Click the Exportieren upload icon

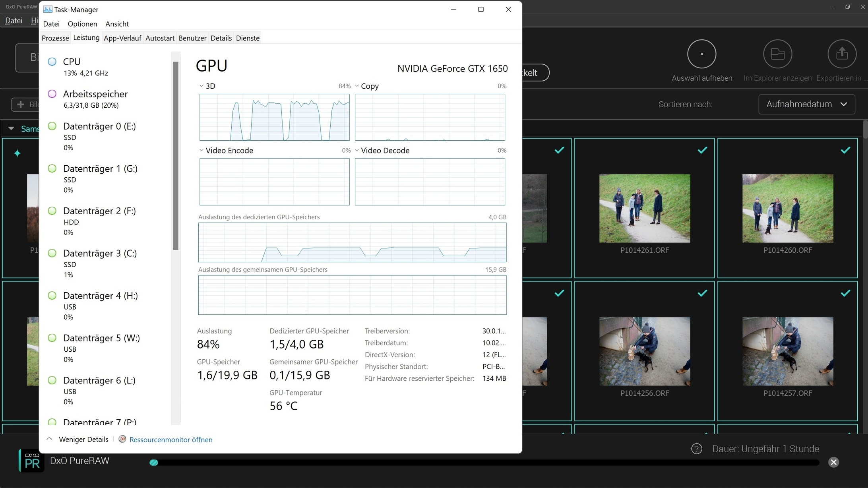pos(842,54)
